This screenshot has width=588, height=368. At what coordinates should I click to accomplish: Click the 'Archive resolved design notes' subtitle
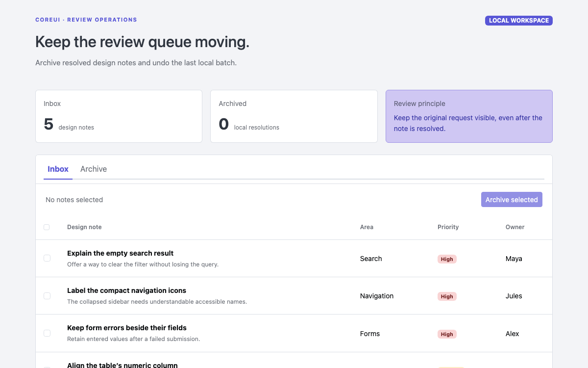coord(136,63)
